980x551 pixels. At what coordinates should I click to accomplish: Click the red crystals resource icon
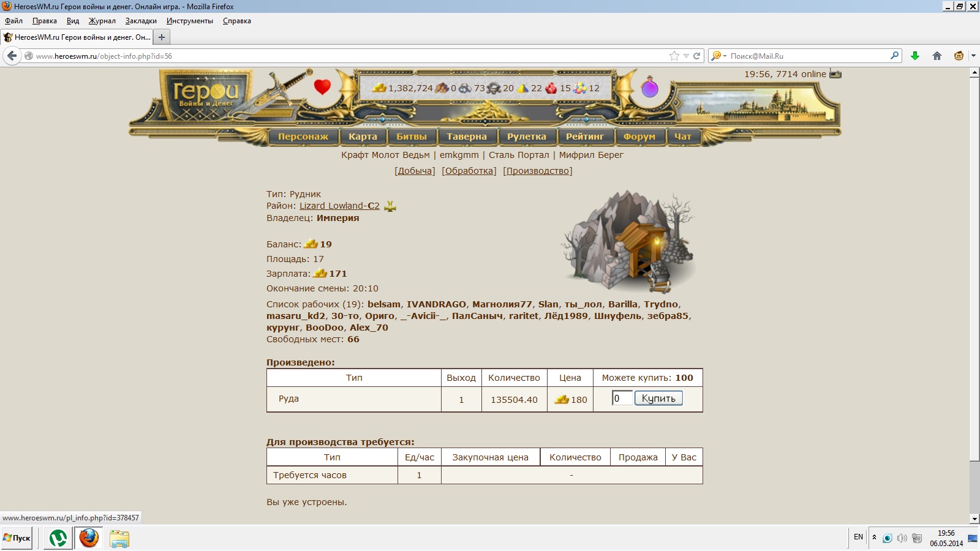click(x=551, y=88)
